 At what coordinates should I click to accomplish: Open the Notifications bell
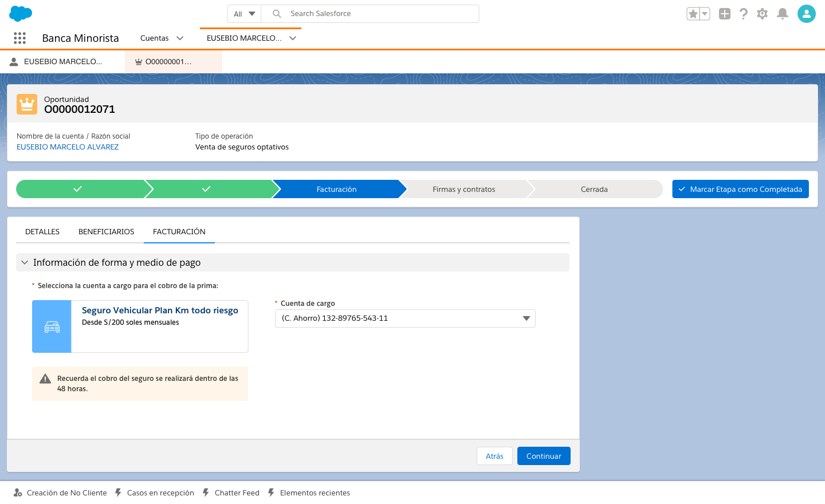click(783, 14)
